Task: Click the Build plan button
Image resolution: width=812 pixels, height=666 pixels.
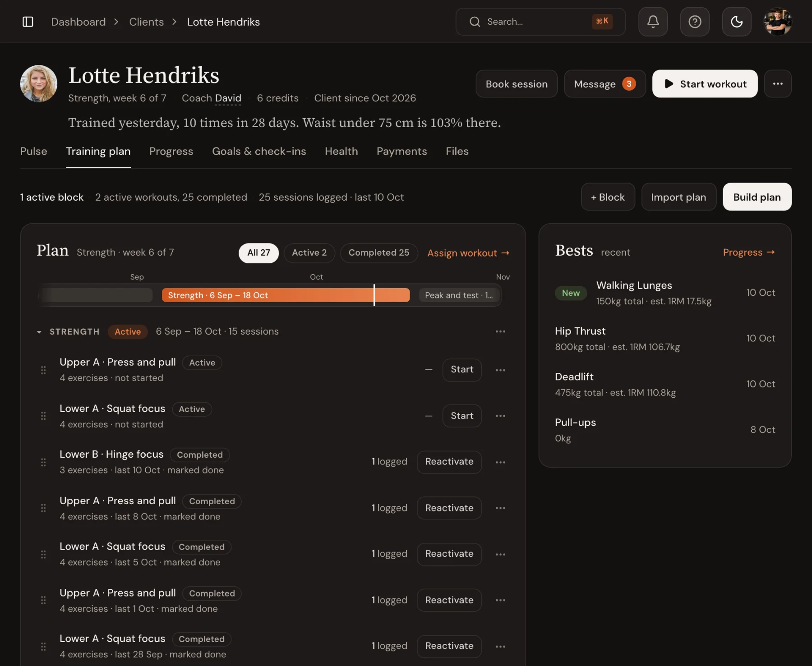Action: (757, 197)
